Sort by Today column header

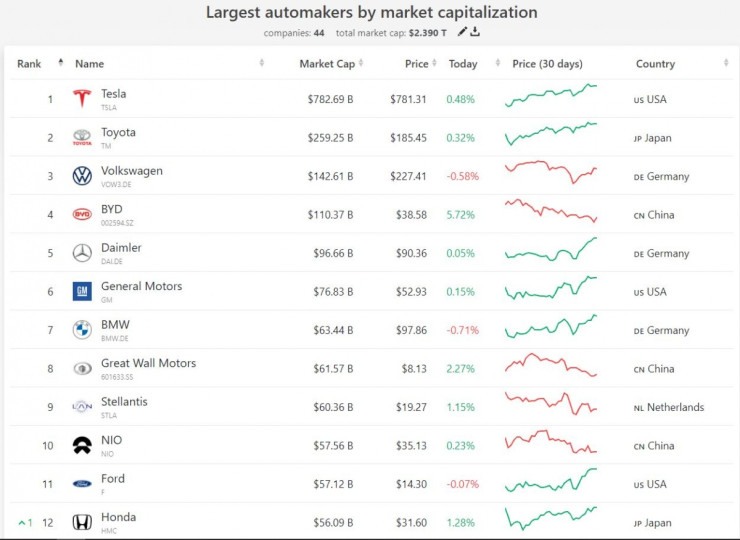point(463,64)
